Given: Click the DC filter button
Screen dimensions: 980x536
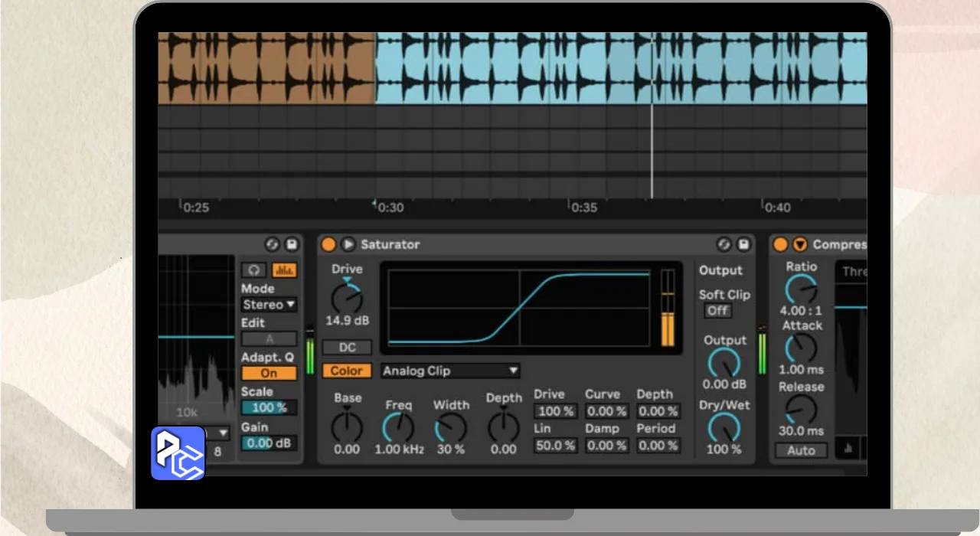Looking at the screenshot, I should click(x=347, y=348).
